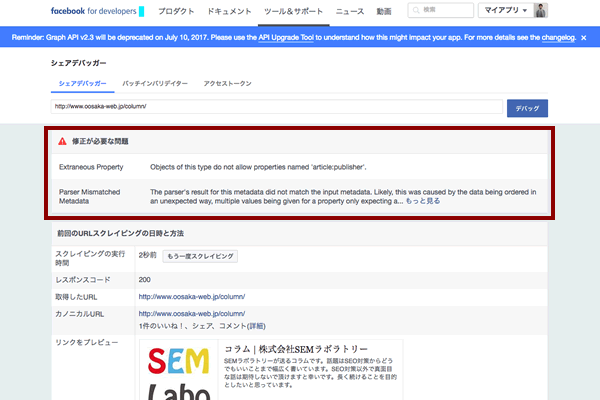Click the デバッグ button
Screen dimensions: 600x400
point(527,108)
